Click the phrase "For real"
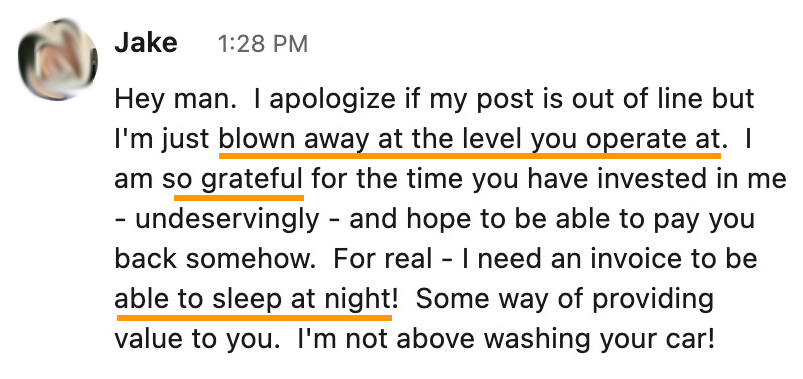The height and width of the screenshot is (379, 803). (383, 259)
